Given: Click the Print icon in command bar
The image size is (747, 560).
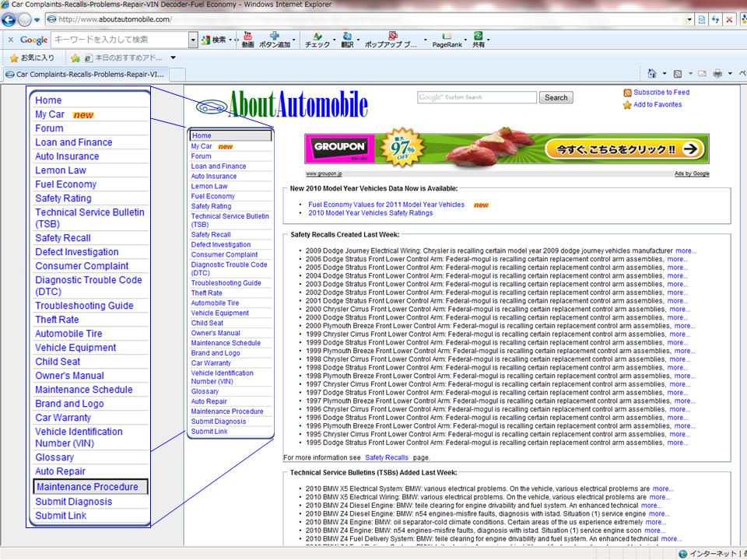Looking at the screenshot, I should pos(717,74).
